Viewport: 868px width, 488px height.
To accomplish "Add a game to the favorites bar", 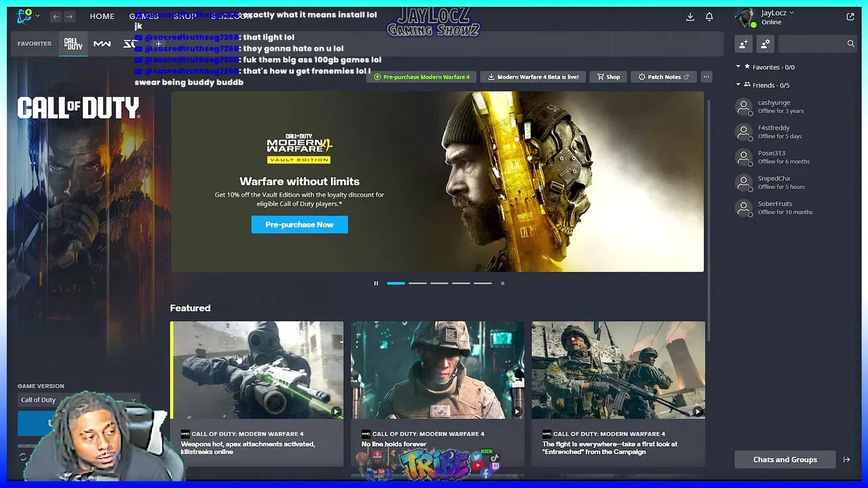I will 159,44.
